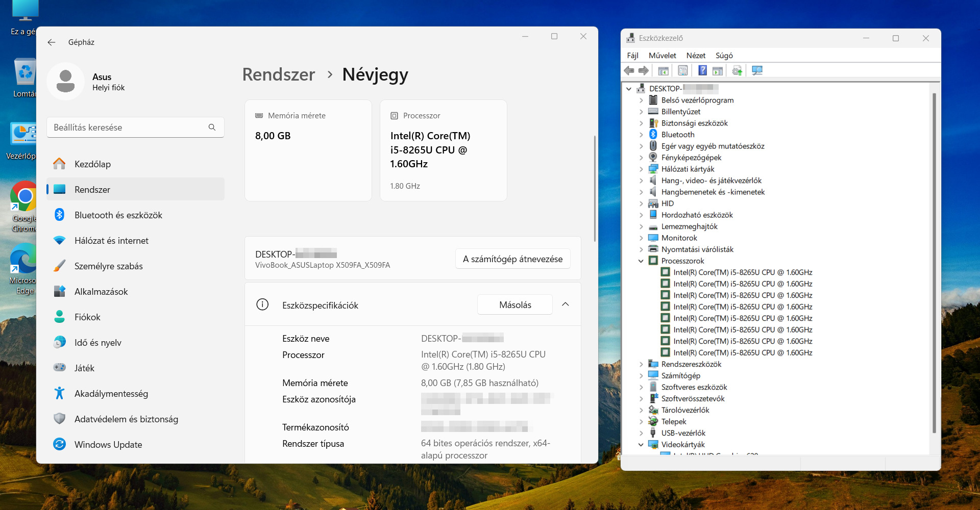Viewport: 980px width, 510px height.
Task: Click the A számítógép átnevezése button
Action: [512, 259]
